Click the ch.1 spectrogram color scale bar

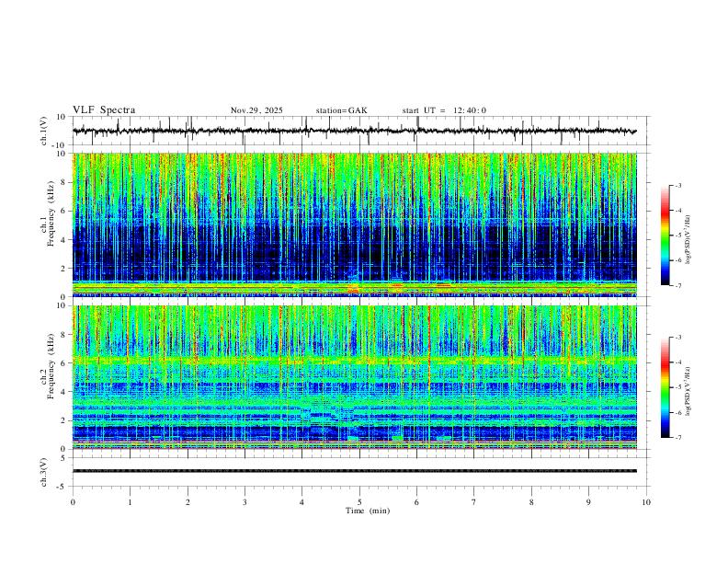(x=665, y=236)
